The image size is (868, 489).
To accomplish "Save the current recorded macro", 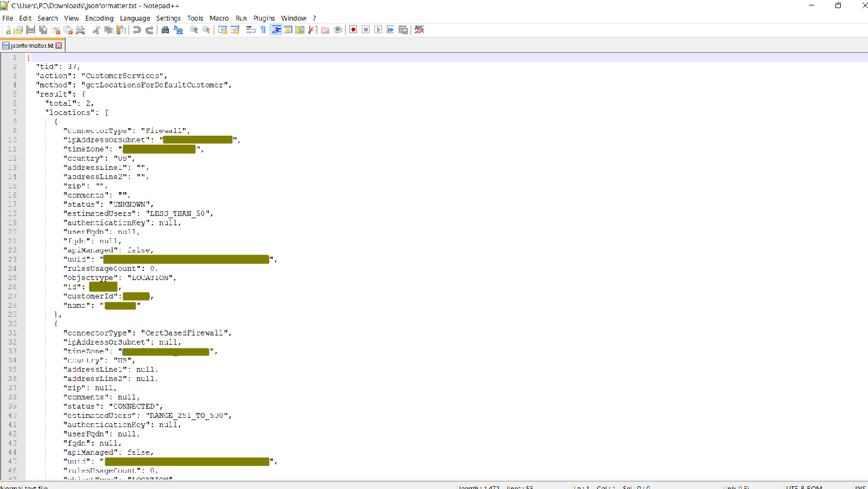I will pyautogui.click(x=403, y=30).
